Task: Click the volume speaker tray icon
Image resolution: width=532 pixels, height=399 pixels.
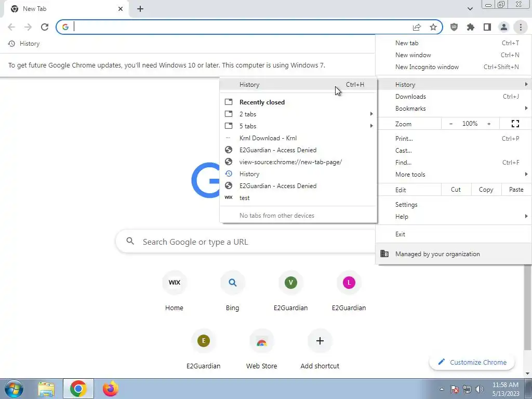Action: point(480,389)
